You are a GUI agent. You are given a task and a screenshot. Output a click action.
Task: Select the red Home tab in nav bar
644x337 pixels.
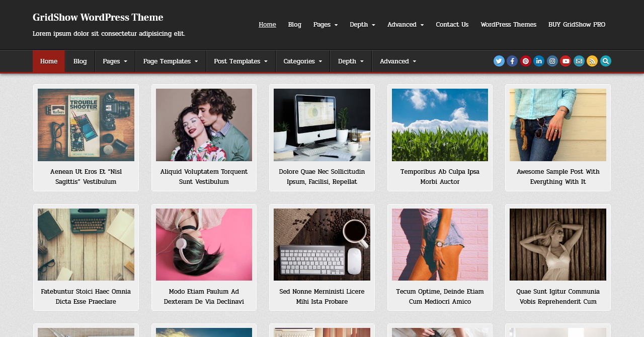(49, 61)
